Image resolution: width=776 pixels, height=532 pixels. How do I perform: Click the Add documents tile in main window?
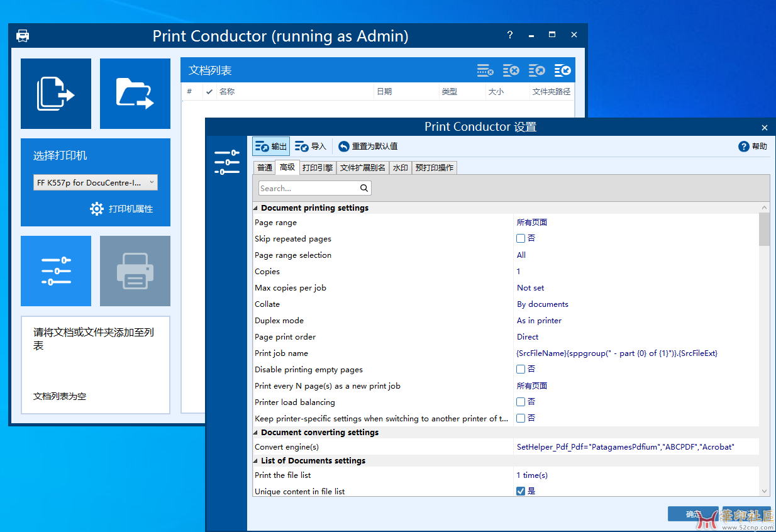point(56,94)
